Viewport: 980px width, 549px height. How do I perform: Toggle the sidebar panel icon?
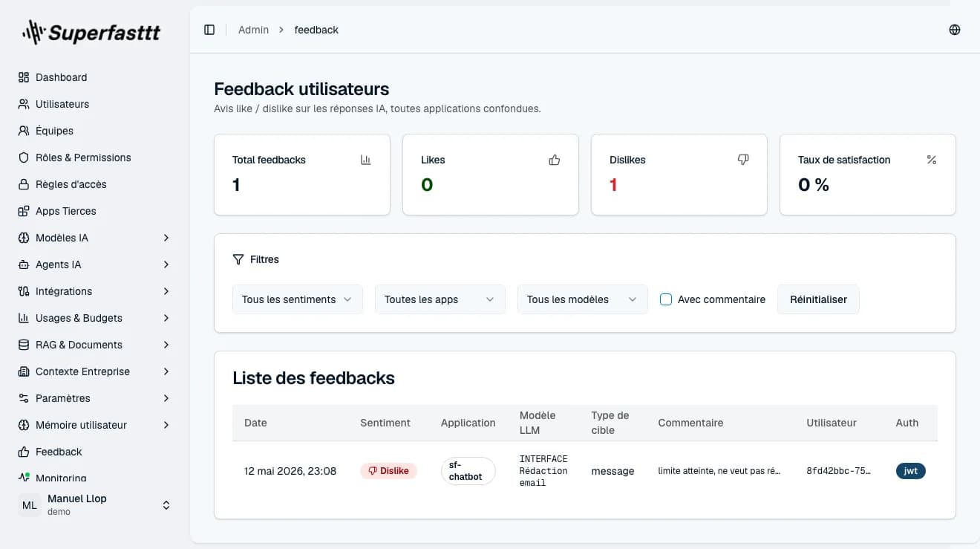209,30
